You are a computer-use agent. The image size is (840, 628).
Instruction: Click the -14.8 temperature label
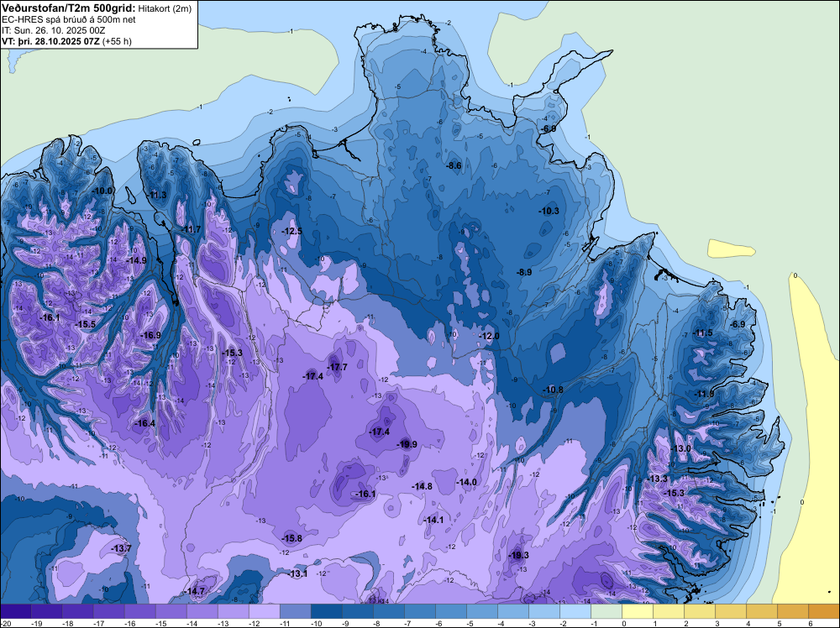click(x=423, y=487)
